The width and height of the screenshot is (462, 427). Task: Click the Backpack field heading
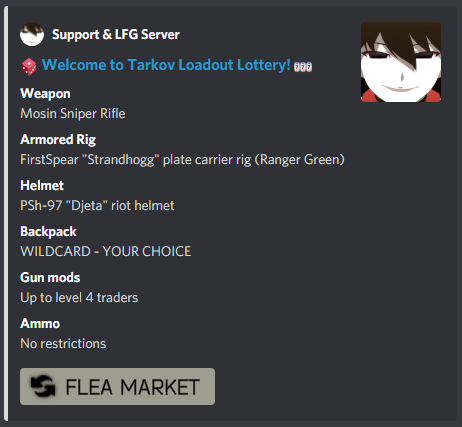(48, 231)
